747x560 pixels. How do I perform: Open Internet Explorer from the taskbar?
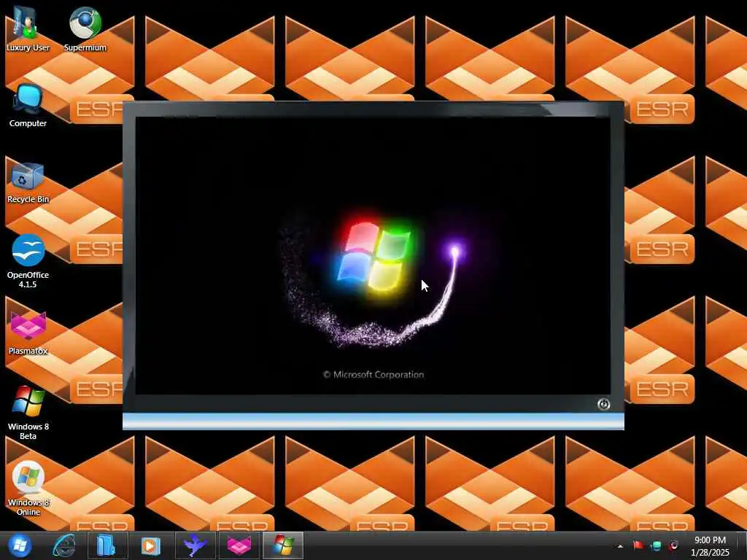tap(64, 545)
